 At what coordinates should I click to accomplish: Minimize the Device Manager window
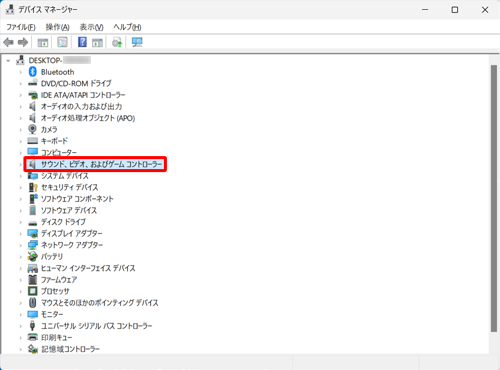pos(425,10)
